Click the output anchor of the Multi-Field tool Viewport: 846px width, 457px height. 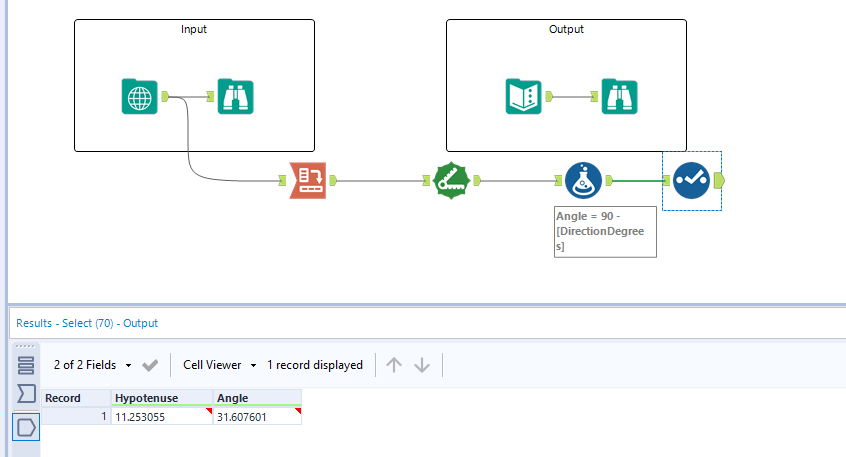pos(333,180)
